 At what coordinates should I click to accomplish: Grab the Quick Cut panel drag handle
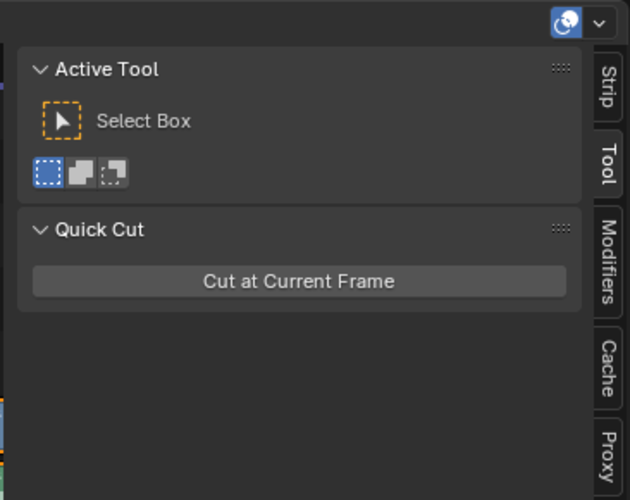tap(561, 229)
